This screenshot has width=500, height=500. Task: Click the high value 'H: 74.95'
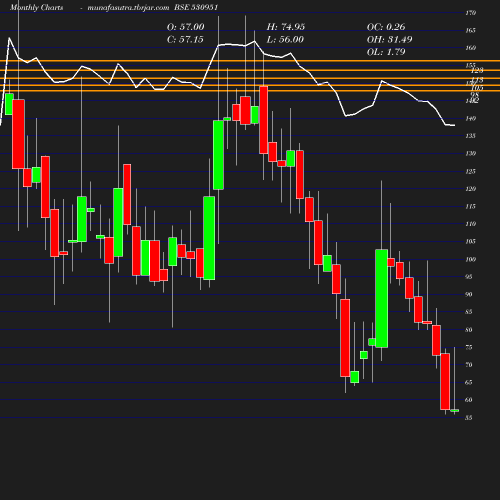tap(286, 27)
